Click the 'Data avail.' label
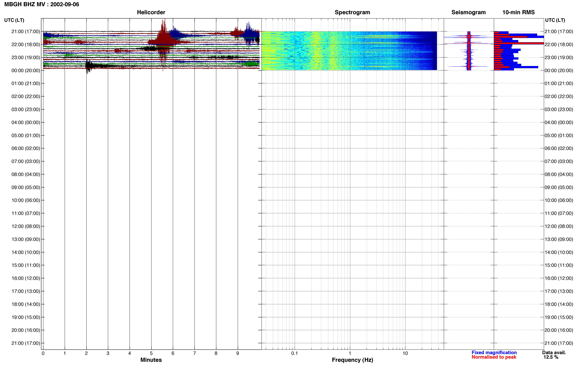The height and width of the screenshot is (368, 588). pos(554,352)
